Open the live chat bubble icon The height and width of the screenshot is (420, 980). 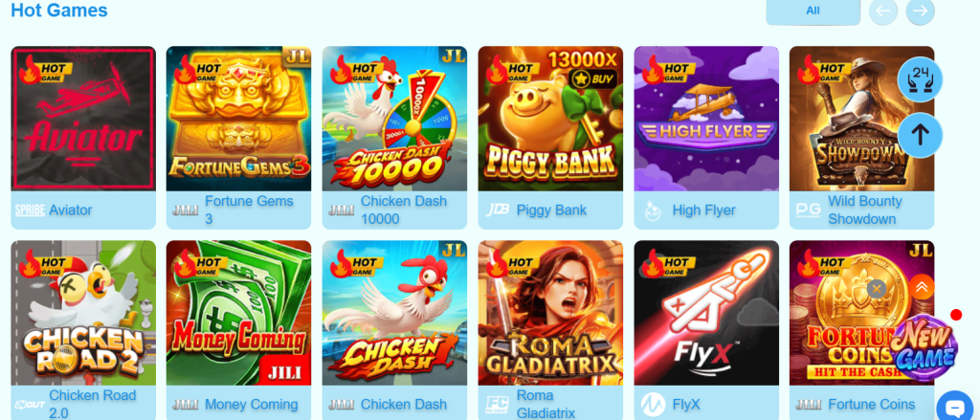pyautogui.click(x=956, y=409)
